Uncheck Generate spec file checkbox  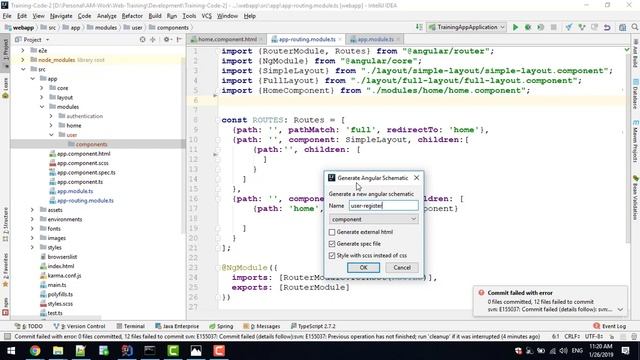coord(332,244)
